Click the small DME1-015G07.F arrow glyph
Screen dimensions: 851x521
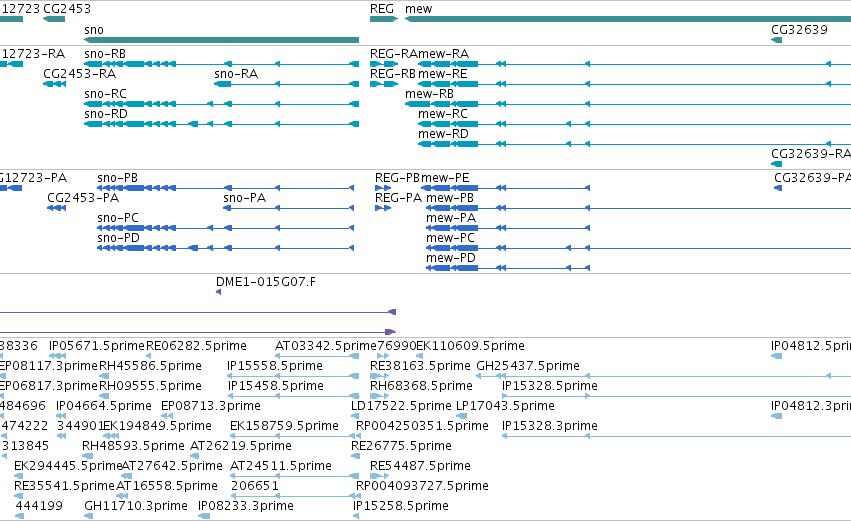point(218,293)
